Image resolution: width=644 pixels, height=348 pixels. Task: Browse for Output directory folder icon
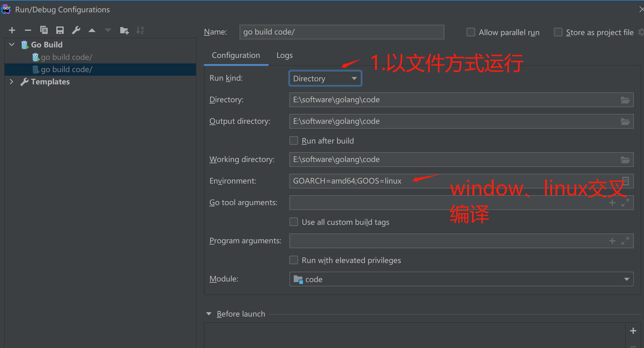pos(625,121)
